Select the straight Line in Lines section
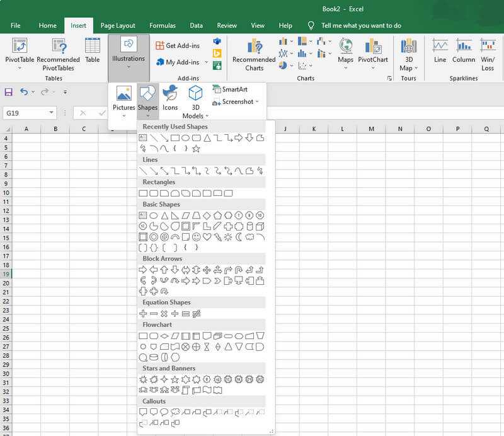Screen dimensions: 504x436 tap(143, 171)
